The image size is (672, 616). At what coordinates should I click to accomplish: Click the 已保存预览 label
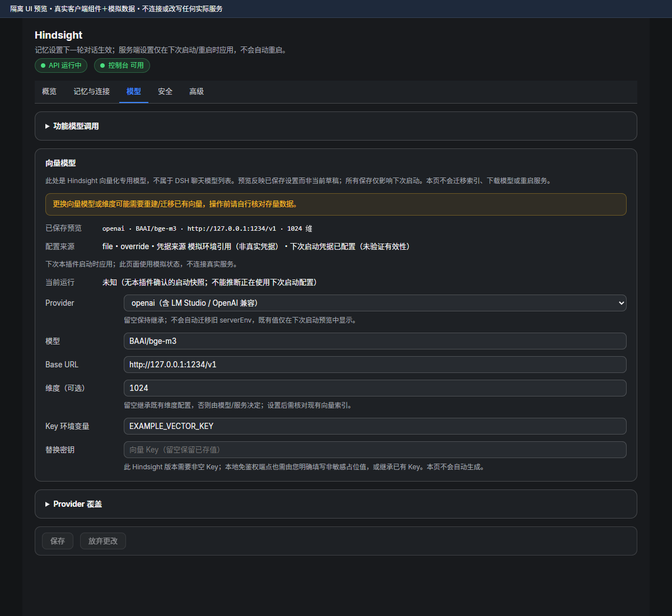coord(63,228)
